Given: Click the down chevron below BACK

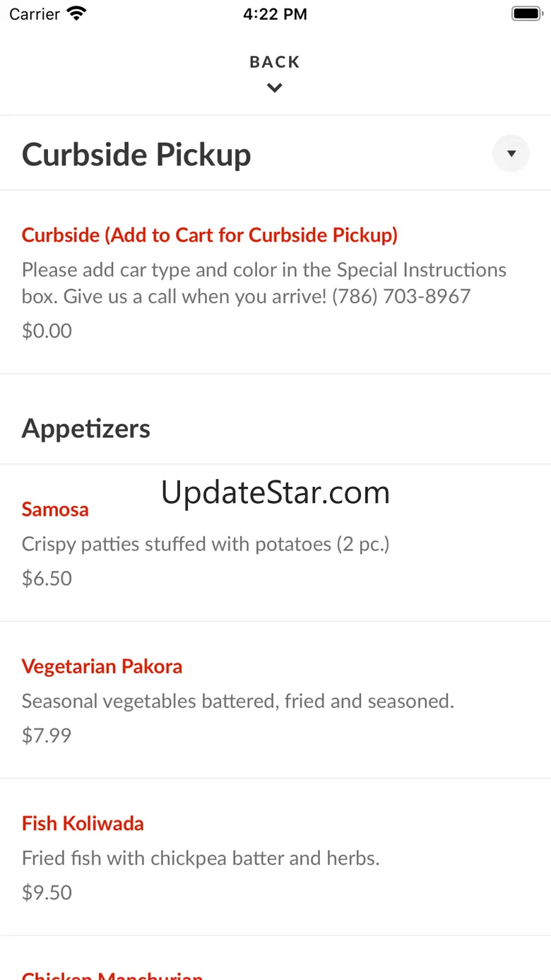Looking at the screenshot, I should [275, 88].
